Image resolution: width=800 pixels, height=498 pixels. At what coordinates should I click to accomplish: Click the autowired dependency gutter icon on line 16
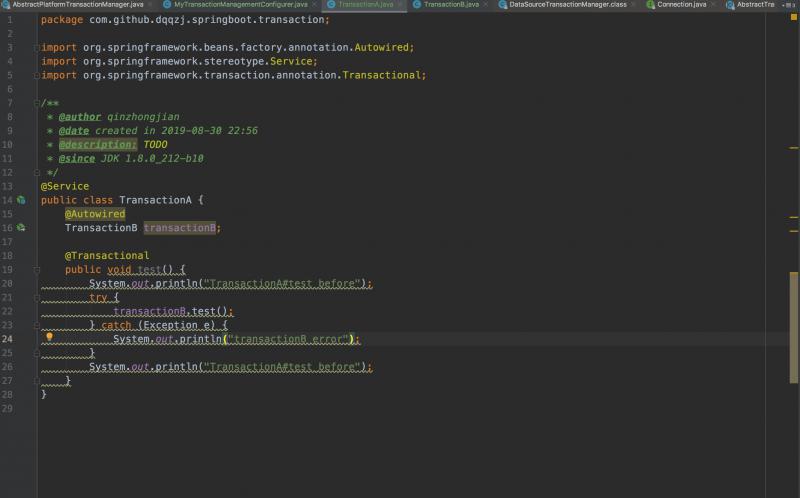tap(21, 228)
